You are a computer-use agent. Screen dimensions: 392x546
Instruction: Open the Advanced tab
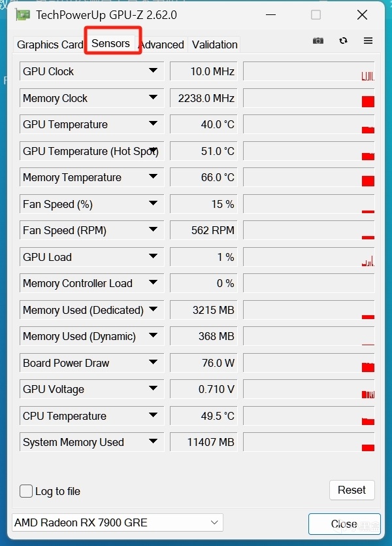tap(161, 44)
